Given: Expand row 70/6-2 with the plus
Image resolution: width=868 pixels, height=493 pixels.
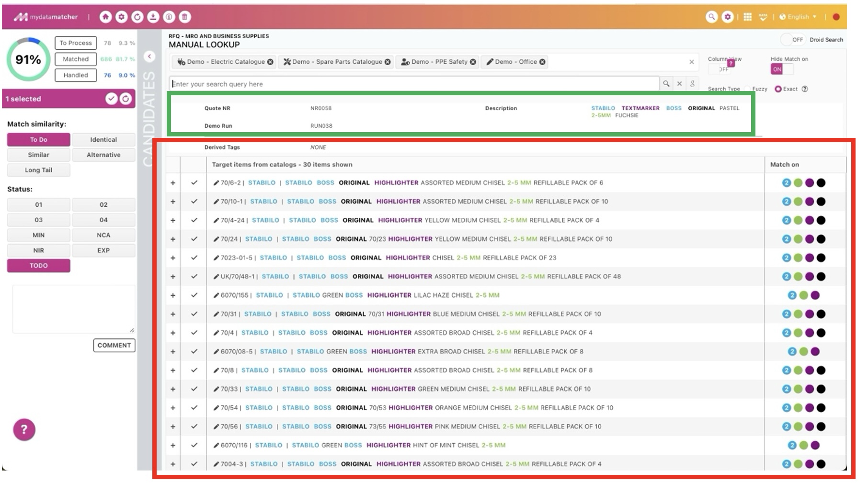Looking at the screenshot, I should (x=173, y=183).
